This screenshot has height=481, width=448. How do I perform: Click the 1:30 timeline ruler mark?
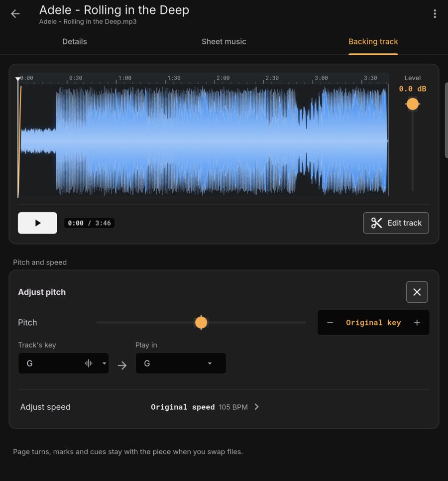[x=174, y=78]
